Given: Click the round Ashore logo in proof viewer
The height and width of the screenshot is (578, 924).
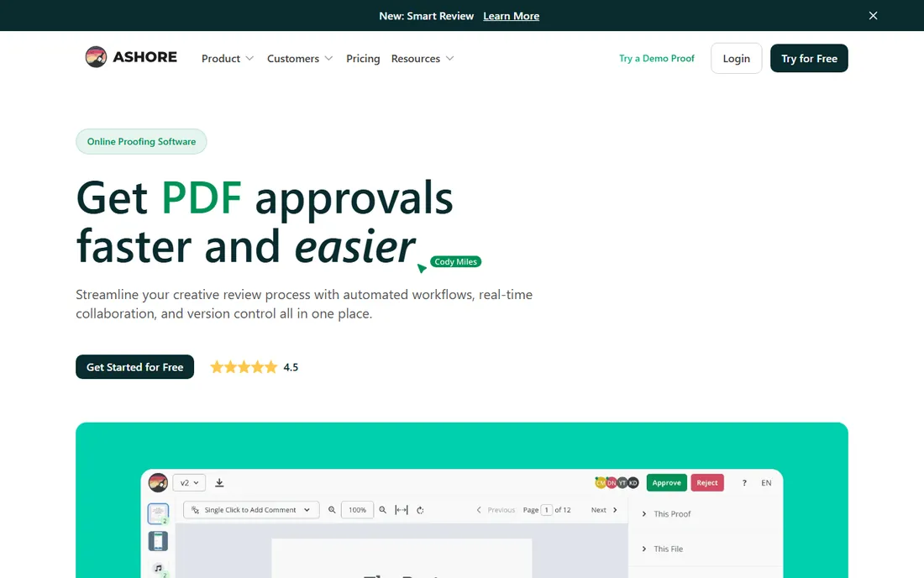Looking at the screenshot, I should [158, 482].
